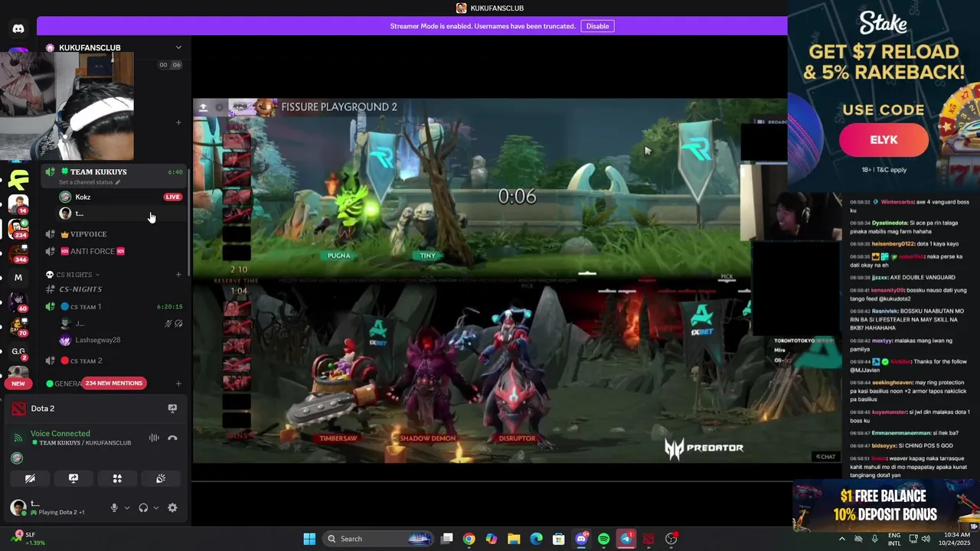This screenshot has height=551, width=980.
Task: Deafen with the headphones icon
Action: (143, 507)
